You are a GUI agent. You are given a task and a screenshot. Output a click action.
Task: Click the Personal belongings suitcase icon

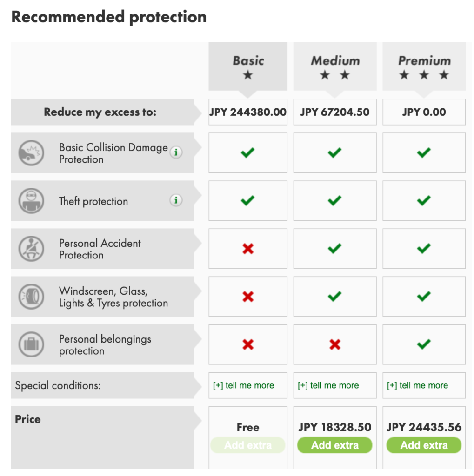point(31,344)
